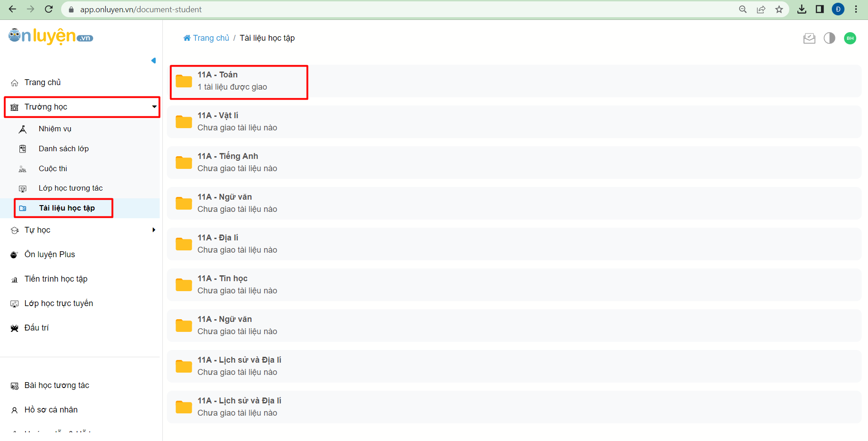This screenshot has width=868, height=441.
Task: Select Tài liệu học tập item
Action: click(67, 208)
